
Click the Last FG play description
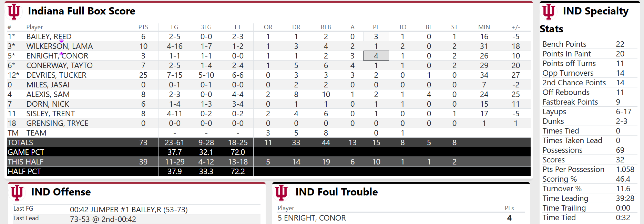pos(129,210)
